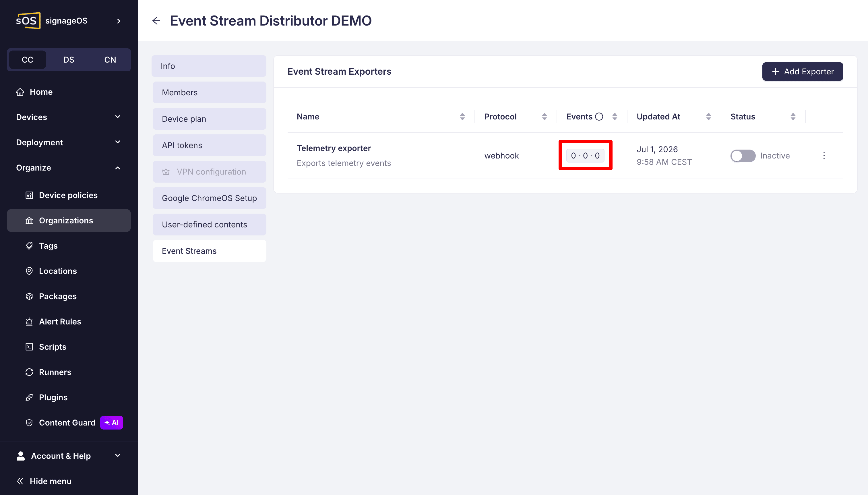This screenshot has width=868, height=495.
Task: Click the Device policies icon
Action: pos(29,195)
